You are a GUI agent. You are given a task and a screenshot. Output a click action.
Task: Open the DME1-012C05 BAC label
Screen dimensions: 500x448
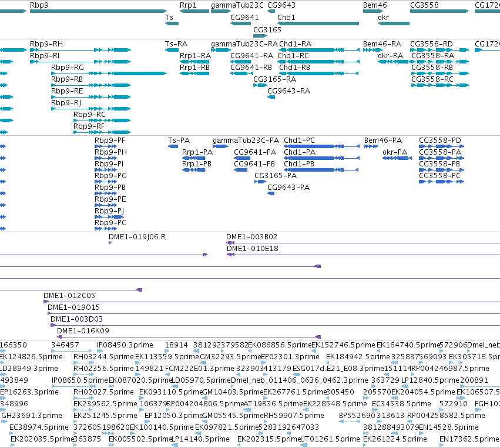click(69, 295)
